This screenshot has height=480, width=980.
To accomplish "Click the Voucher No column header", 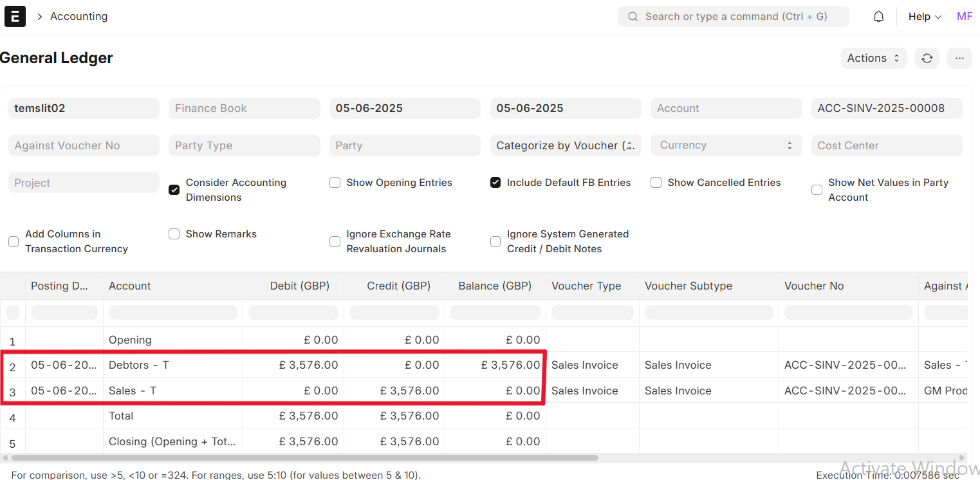I will 813,286.
